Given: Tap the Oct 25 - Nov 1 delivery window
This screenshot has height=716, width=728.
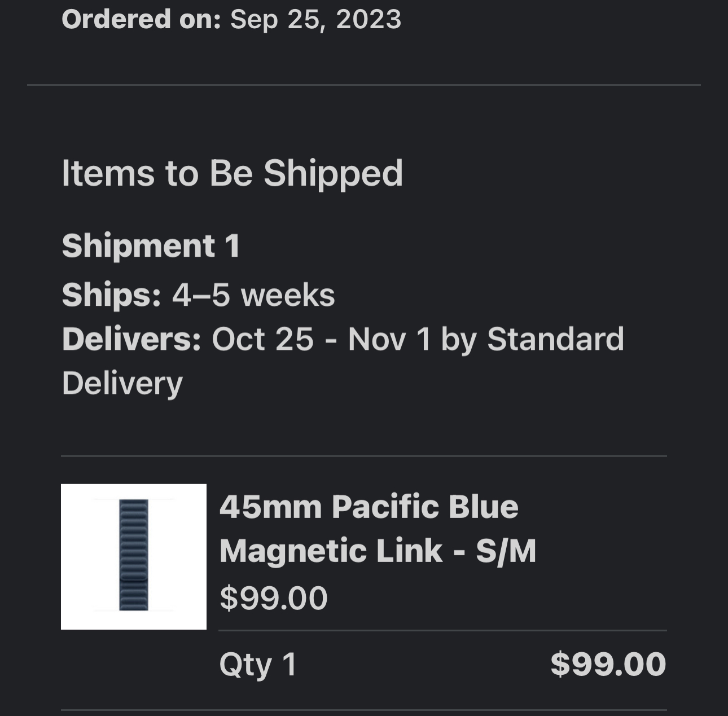Looking at the screenshot, I should 321,339.
